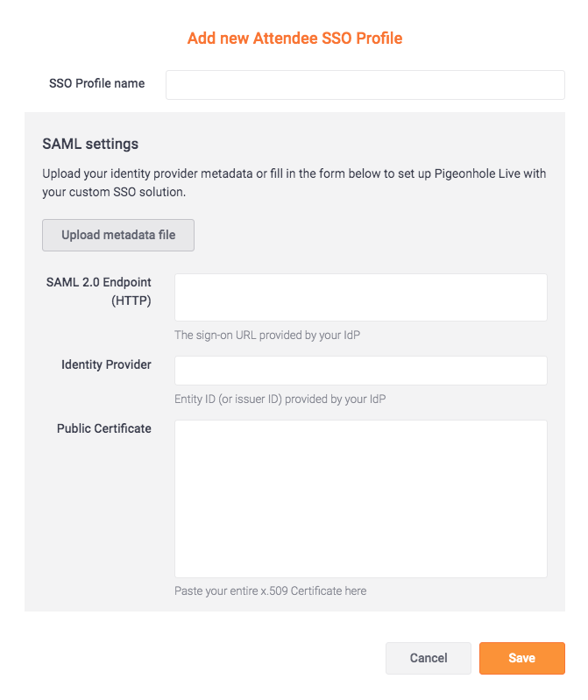Click the SSO Profile name input field
588x700 pixels.
coord(365,85)
